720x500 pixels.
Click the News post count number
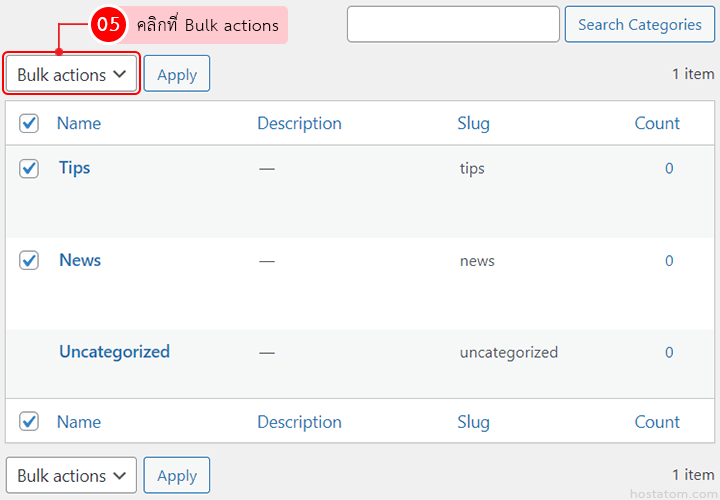click(669, 261)
